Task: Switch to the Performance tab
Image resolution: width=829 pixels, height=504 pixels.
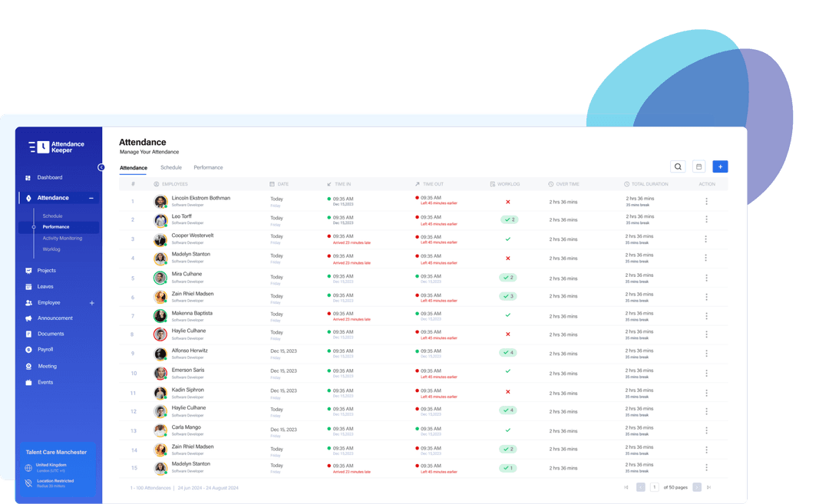Action: click(208, 167)
